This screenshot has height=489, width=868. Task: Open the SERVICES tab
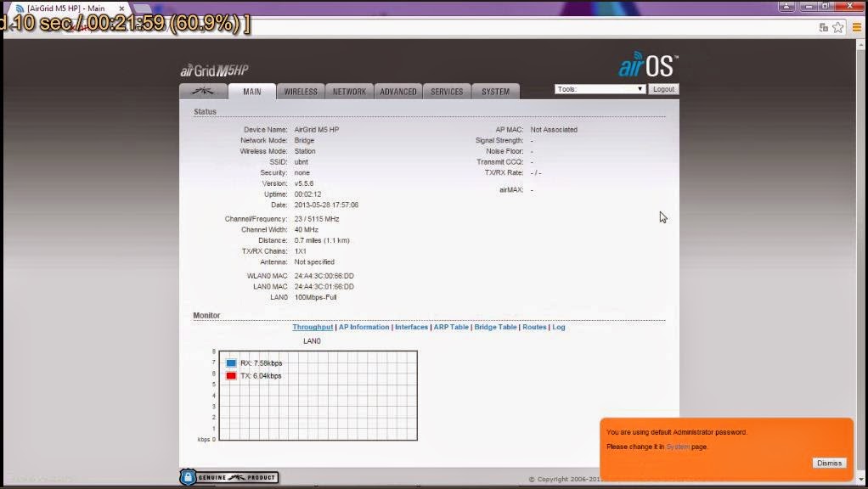pyautogui.click(x=447, y=92)
